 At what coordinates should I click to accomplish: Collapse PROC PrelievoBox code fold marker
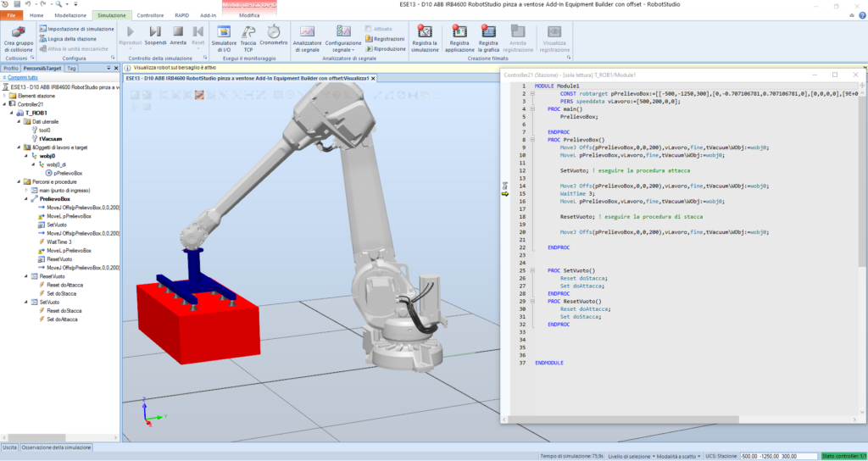click(531, 140)
